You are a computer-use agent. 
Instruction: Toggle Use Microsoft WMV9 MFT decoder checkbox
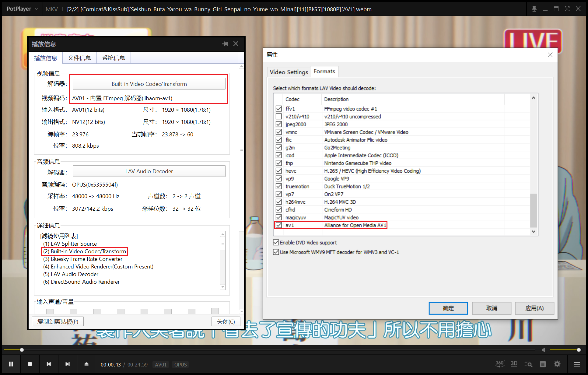[x=276, y=252]
